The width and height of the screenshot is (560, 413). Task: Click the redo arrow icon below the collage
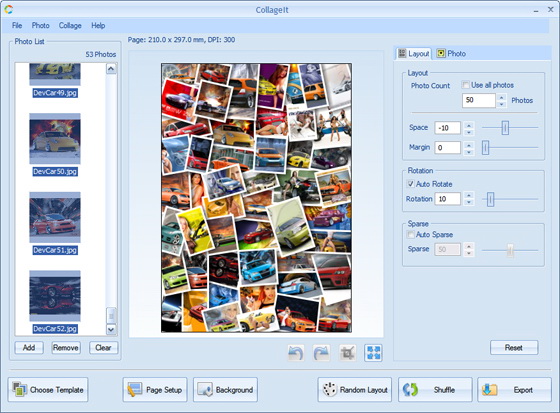tap(321, 353)
